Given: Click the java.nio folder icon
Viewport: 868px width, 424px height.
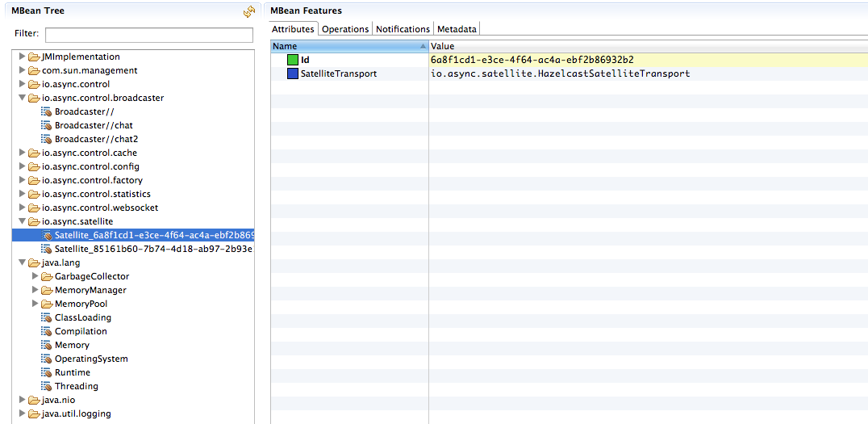Looking at the screenshot, I should point(35,400).
